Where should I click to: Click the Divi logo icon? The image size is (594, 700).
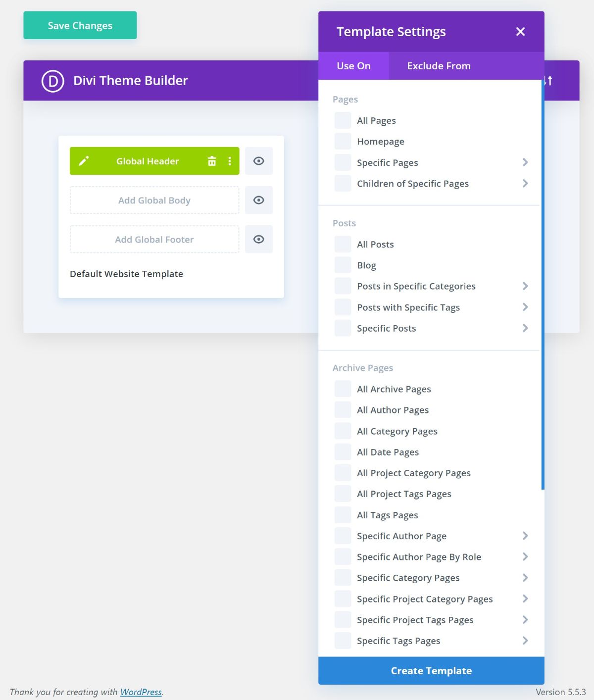[x=53, y=81]
